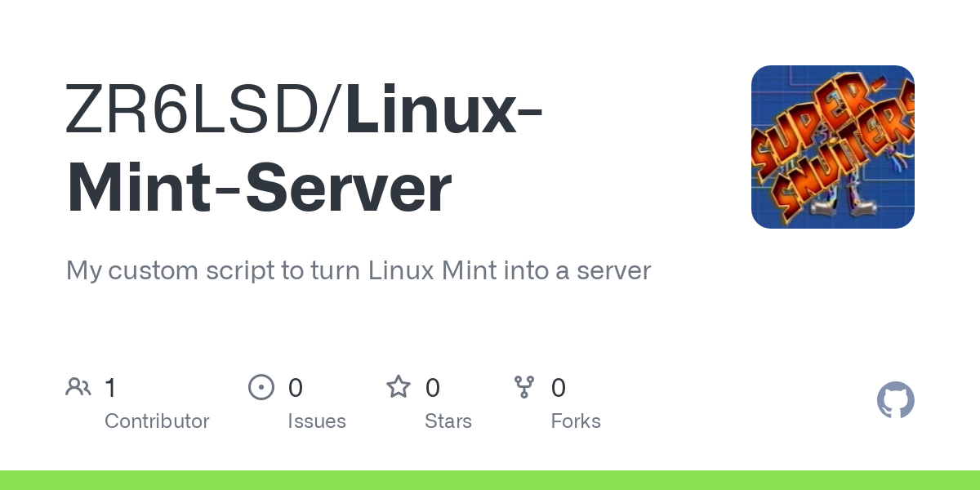Open GitHub via the Octocat logo

pos(895,400)
